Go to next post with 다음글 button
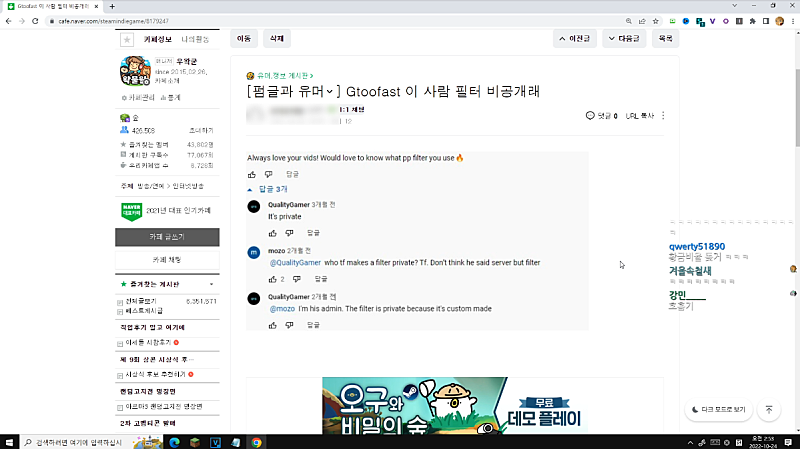800x449 pixels. coord(624,39)
